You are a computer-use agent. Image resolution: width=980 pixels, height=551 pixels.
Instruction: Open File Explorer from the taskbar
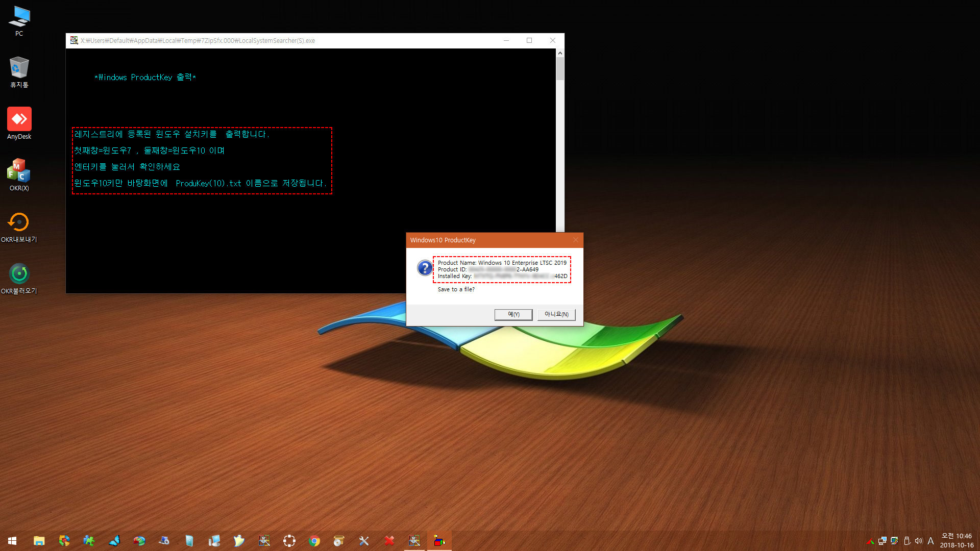pos(39,541)
